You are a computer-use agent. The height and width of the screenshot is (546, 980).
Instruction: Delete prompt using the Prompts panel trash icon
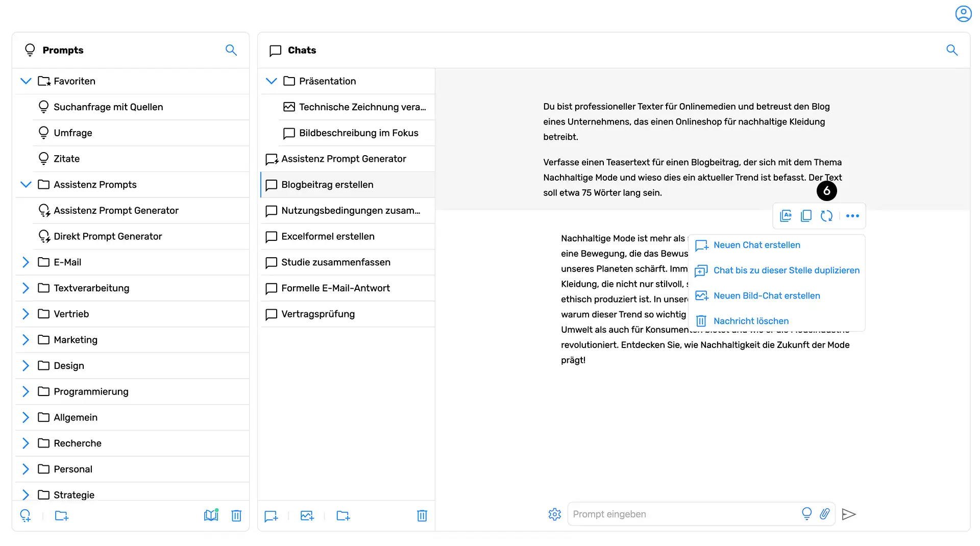(x=236, y=515)
